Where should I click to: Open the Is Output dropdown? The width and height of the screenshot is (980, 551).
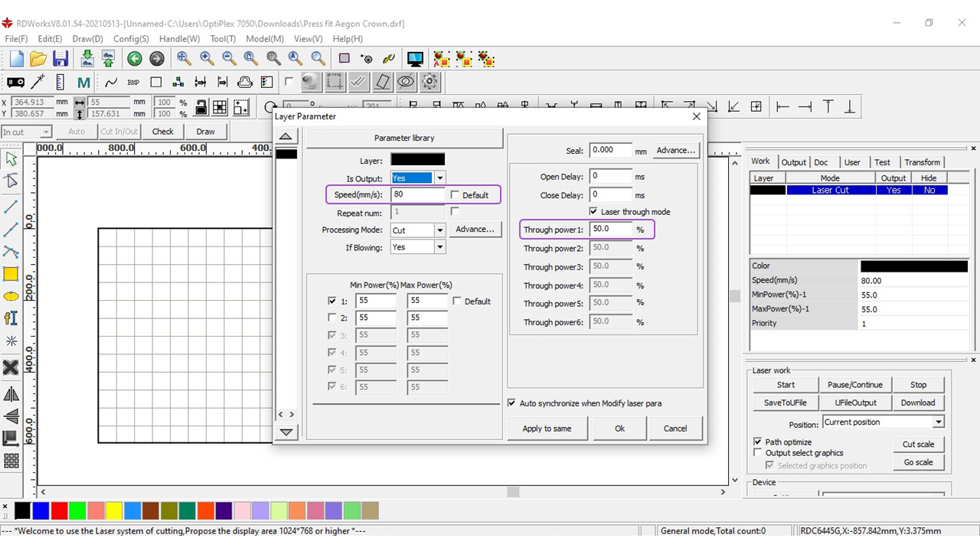pyautogui.click(x=439, y=178)
